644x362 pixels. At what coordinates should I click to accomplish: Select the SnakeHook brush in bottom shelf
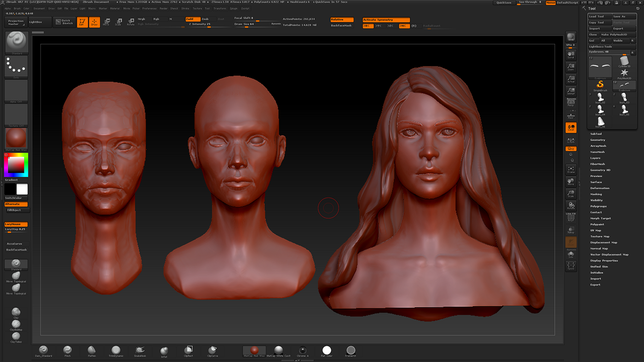point(140,351)
